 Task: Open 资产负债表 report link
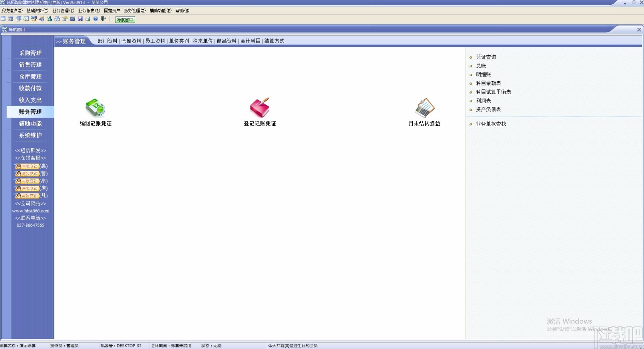[488, 110]
